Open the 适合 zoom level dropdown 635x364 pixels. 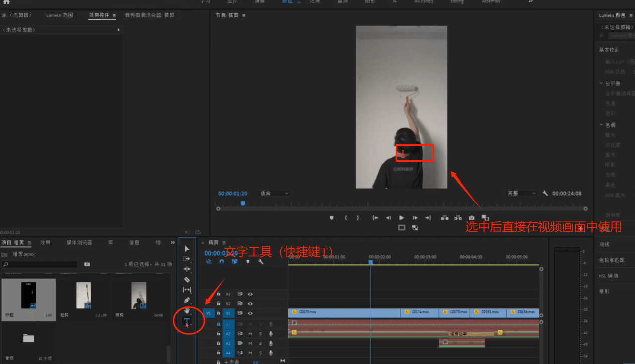274,193
